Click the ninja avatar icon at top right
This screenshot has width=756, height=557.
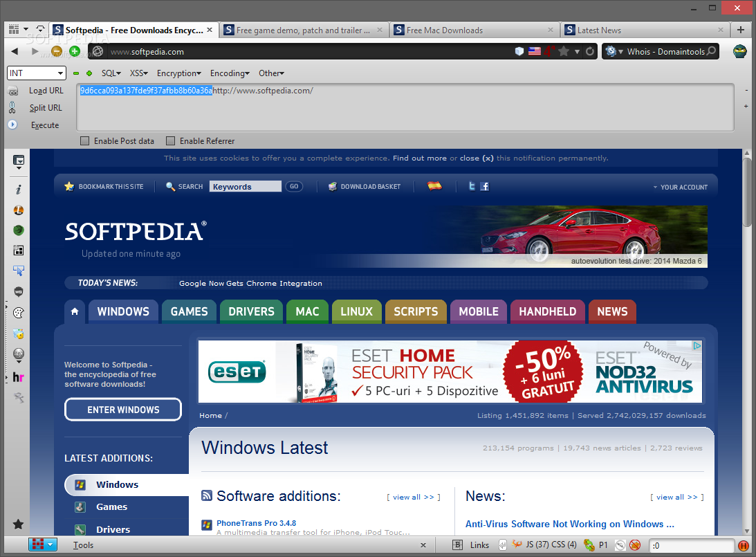(739, 51)
